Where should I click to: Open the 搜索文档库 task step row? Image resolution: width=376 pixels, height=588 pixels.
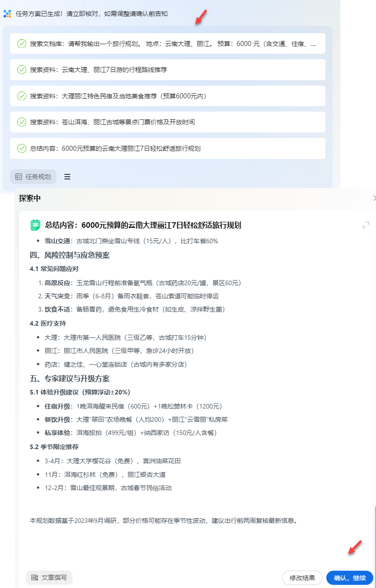pos(168,44)
